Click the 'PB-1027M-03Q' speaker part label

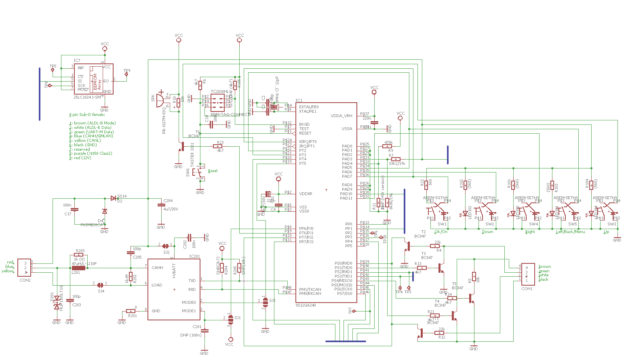tap(164, 120)
